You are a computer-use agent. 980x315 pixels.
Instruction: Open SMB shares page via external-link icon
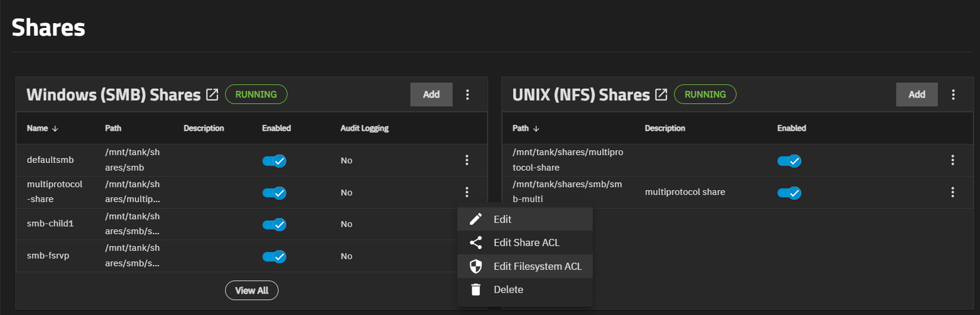(212, 94)
